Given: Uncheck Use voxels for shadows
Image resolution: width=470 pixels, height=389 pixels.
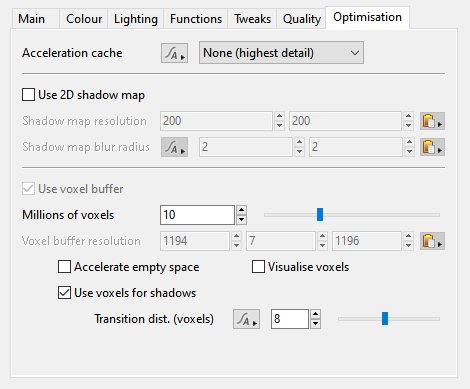Looking at the screenshot, I should 64,293.
